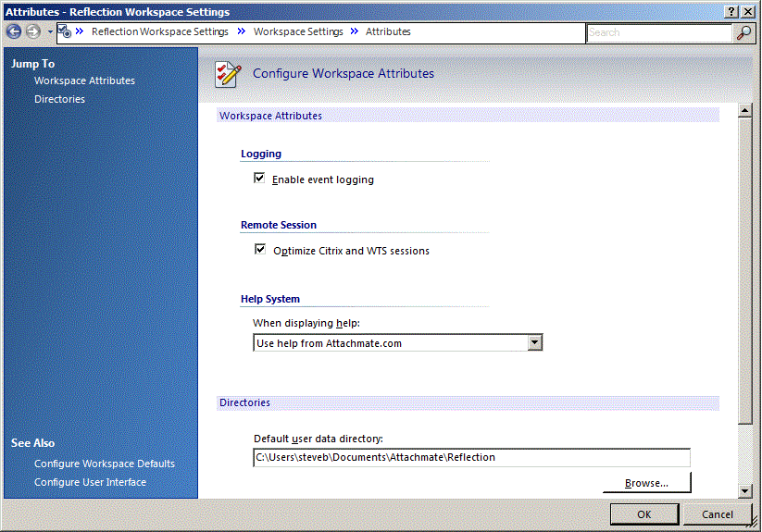Click the OK button
This screenshot has height=532, width=762.
click(x=643, y=514)
